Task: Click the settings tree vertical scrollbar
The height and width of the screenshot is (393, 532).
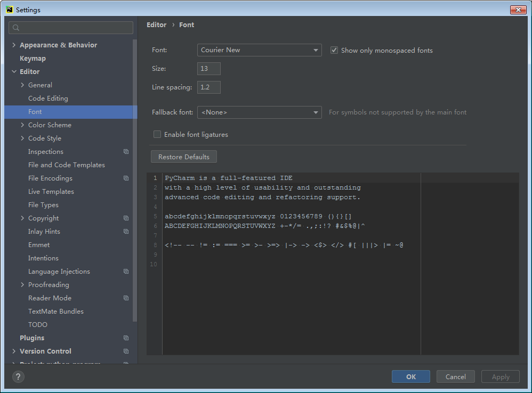Action: click(135, 180)
